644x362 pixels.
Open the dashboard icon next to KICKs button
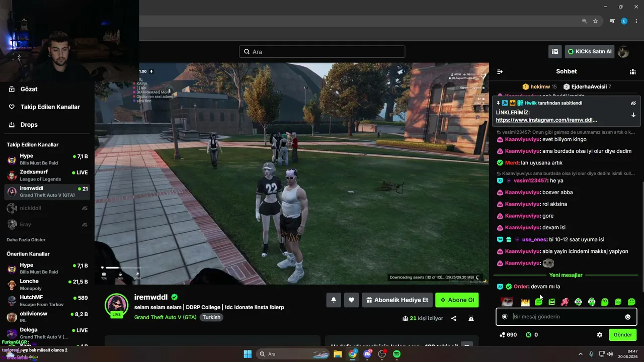point(555,51)
